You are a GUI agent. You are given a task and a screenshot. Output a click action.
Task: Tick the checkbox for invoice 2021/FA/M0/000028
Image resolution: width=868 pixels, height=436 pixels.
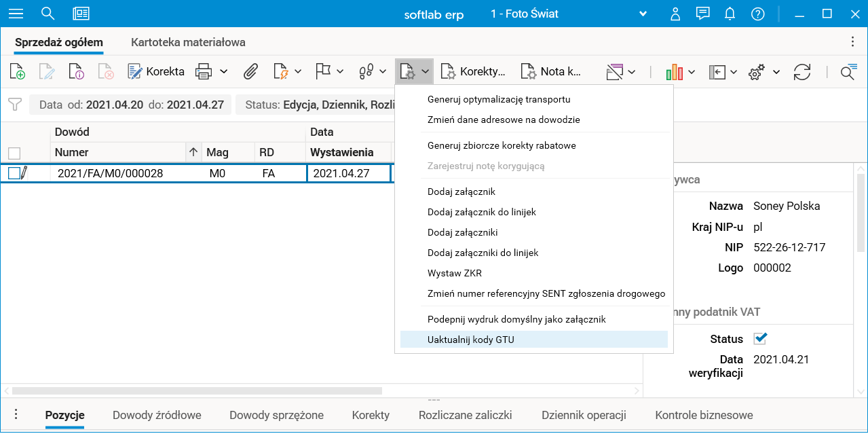click(14, 173)
